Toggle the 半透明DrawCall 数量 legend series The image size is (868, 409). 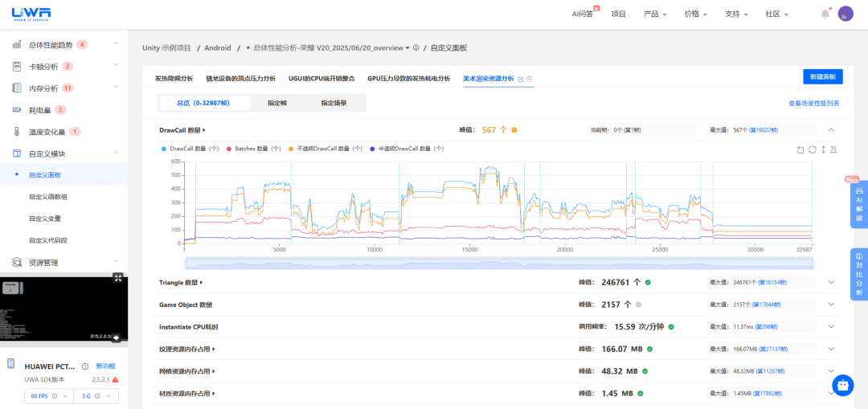click(407, 149)
